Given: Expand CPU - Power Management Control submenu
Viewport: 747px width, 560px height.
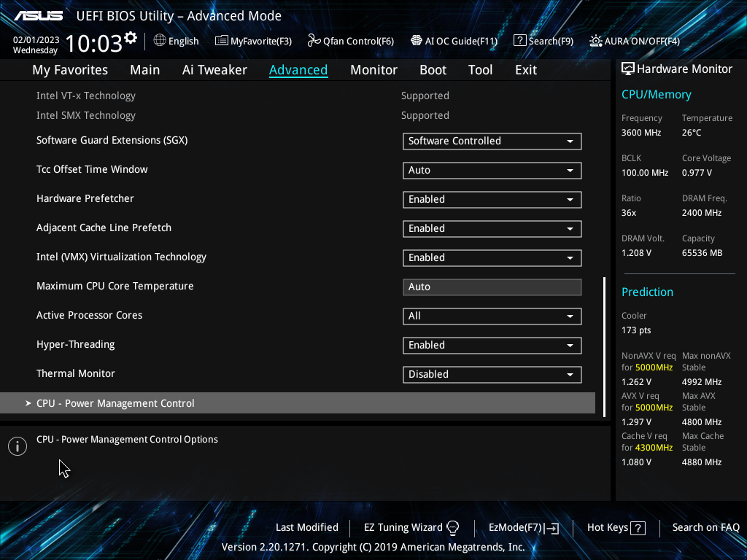Looking at the screenshot, I should pyautogui.click(x=298, y=402).
